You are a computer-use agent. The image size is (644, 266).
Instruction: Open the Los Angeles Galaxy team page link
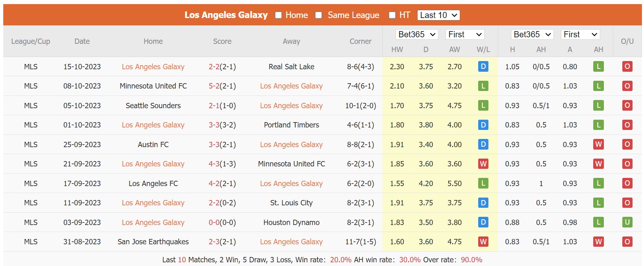click(226, 15)
